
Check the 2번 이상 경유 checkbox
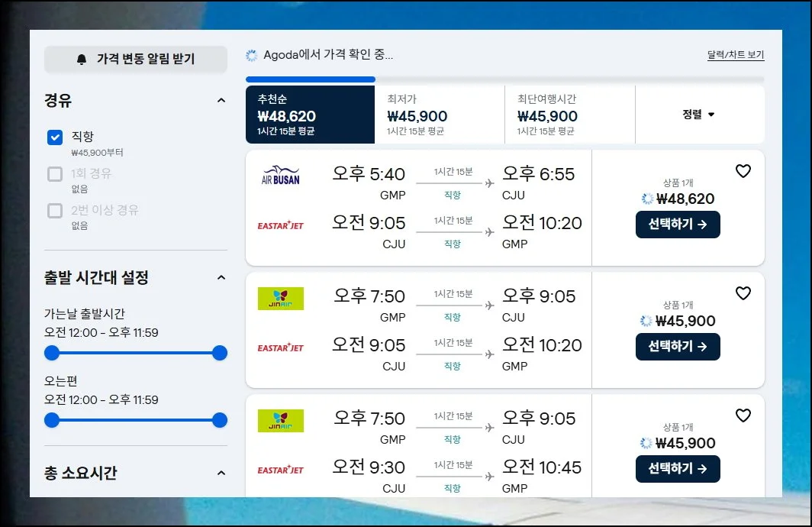pyautogui.click(x=55, y=211)
